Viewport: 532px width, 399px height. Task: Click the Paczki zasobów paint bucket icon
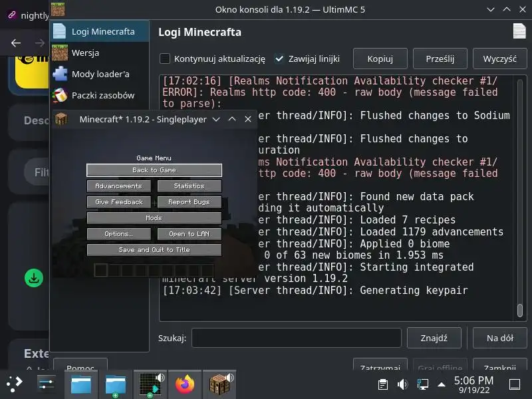coord(60,95)
